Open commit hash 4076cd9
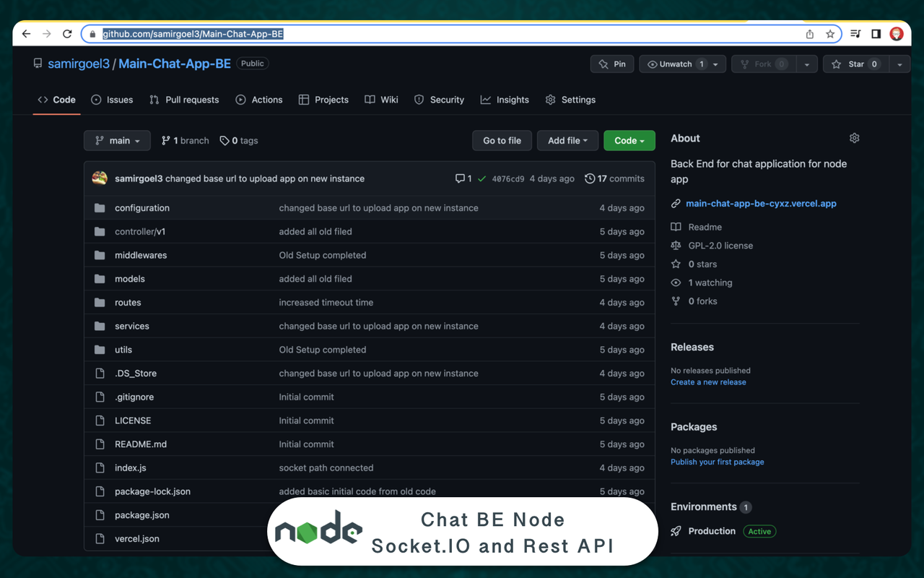Screen dimensions: 924x578 click(x=508, y=178)
